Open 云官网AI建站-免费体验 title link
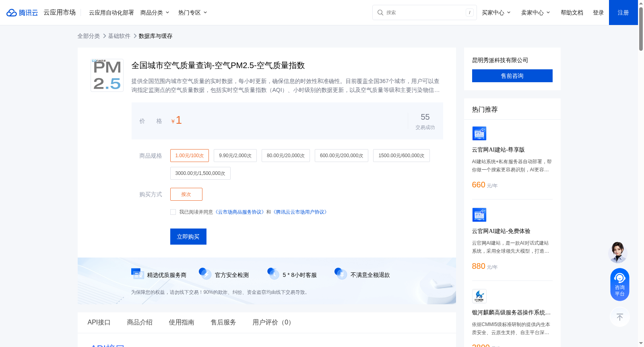This screenshot has width=644, height=347. (x=501, y=231)
